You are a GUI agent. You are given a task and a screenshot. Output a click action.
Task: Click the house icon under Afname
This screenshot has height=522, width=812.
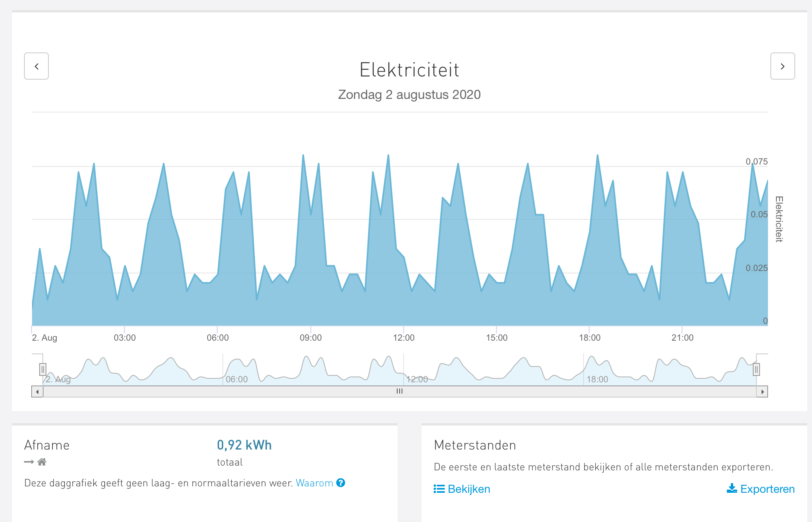point(42,462)
